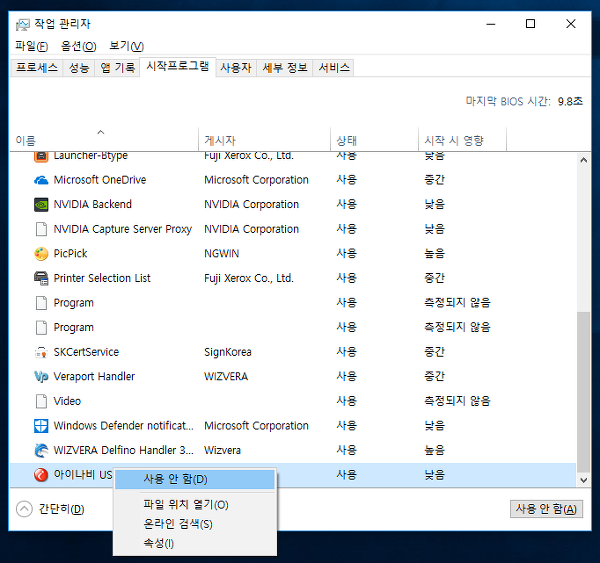This screenshot has height=563, width=600.
Task: Click the Printer Selection List printer icon
Action: tap(41, 278)
